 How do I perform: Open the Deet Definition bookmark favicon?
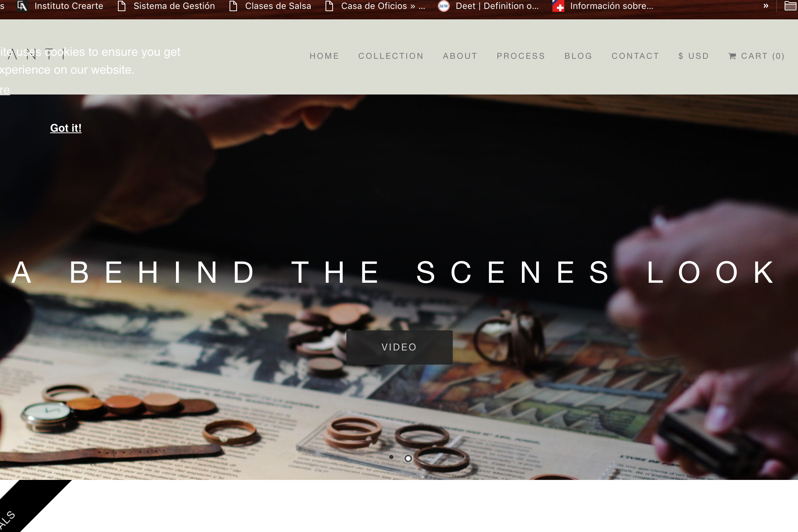point(443,6)
